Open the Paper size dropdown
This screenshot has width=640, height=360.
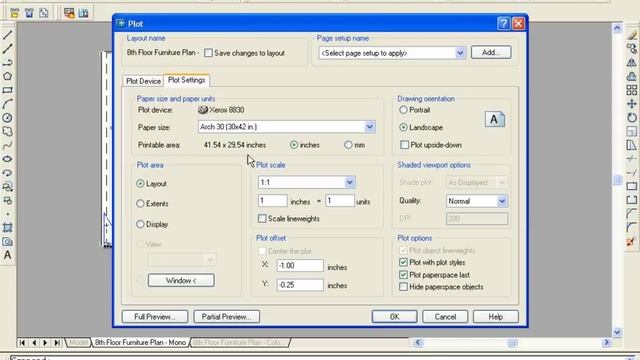[x=369, y=127]
